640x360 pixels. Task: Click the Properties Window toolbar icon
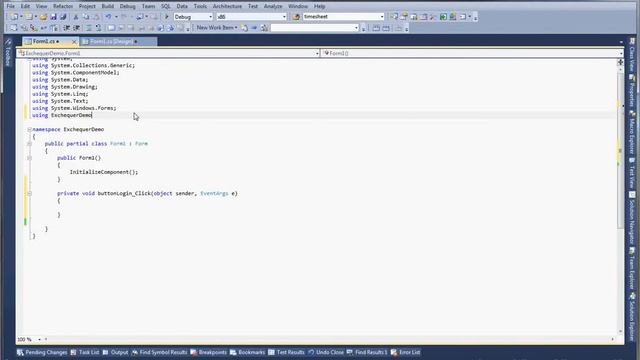(404, 17)
